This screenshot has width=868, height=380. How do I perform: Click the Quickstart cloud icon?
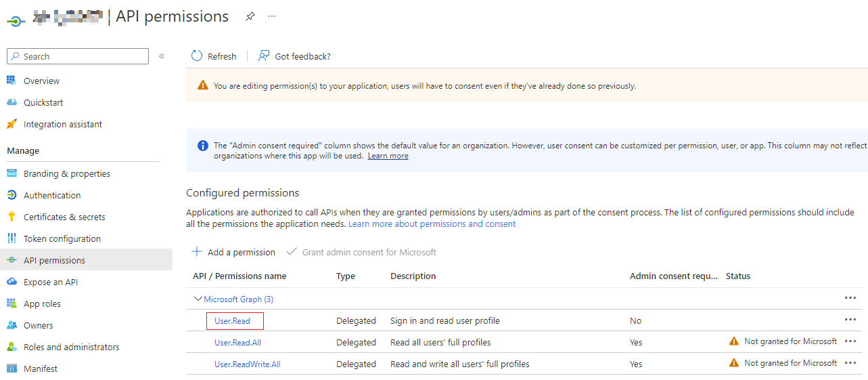pyautogui.click(x=12, y=102)
